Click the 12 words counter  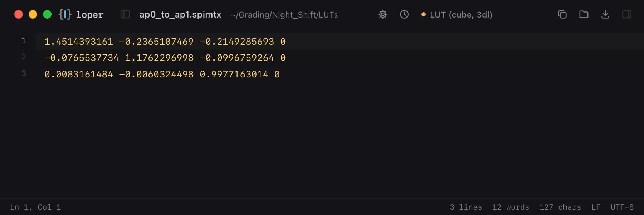pyautogui.click(x=511, y=207)
